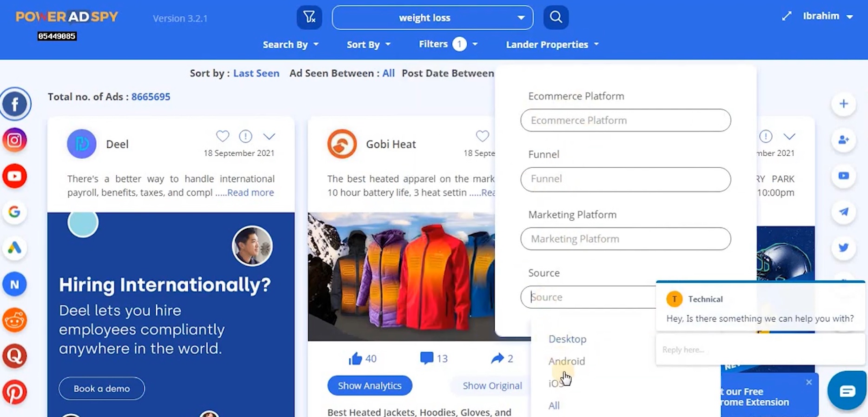This screenshot has height=417, width=868.
Task: Run the search with magnifier button
Action: pyautogui.click(x=556, y=18)
